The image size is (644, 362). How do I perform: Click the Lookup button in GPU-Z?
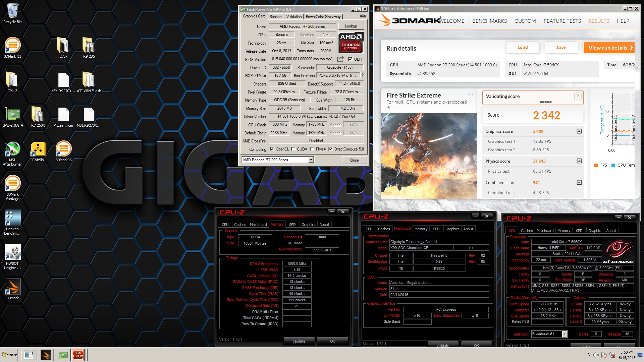coord(351,26)
